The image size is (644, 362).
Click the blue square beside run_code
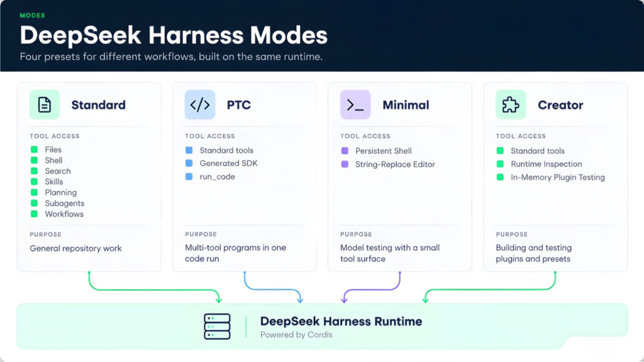click(x=189, y=177)
